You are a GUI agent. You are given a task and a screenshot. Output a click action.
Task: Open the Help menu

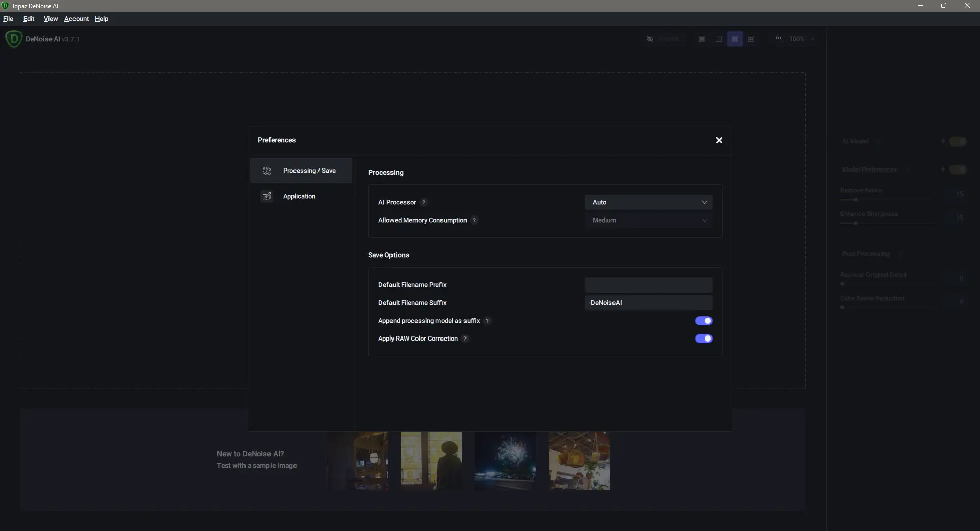[102, 19]
